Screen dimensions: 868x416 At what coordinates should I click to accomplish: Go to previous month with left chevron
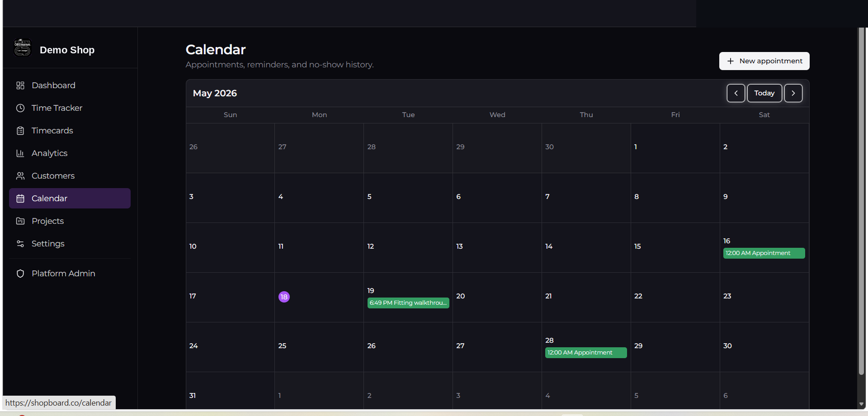click(x=736, y=93)
